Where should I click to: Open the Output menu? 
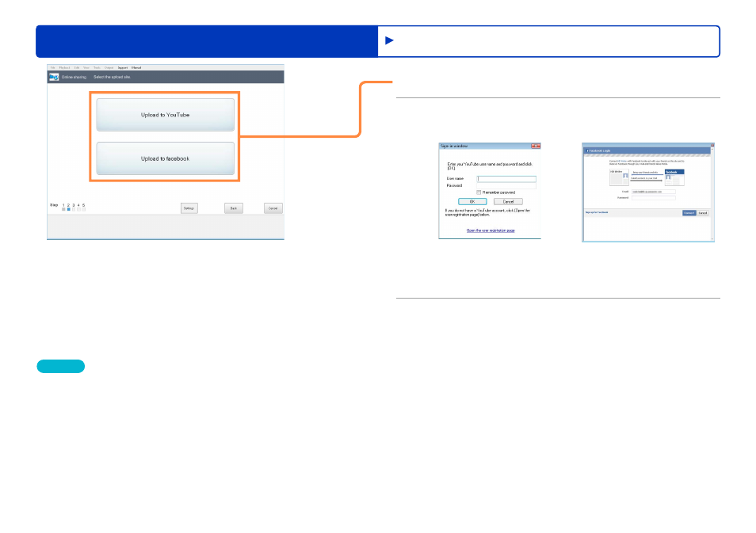(x=109, y=68)
